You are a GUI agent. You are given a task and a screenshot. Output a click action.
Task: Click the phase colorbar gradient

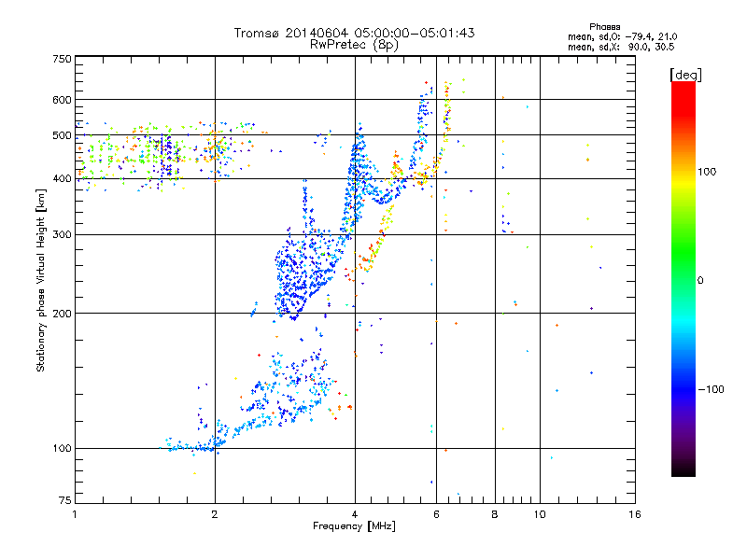(x=684, y=278)
